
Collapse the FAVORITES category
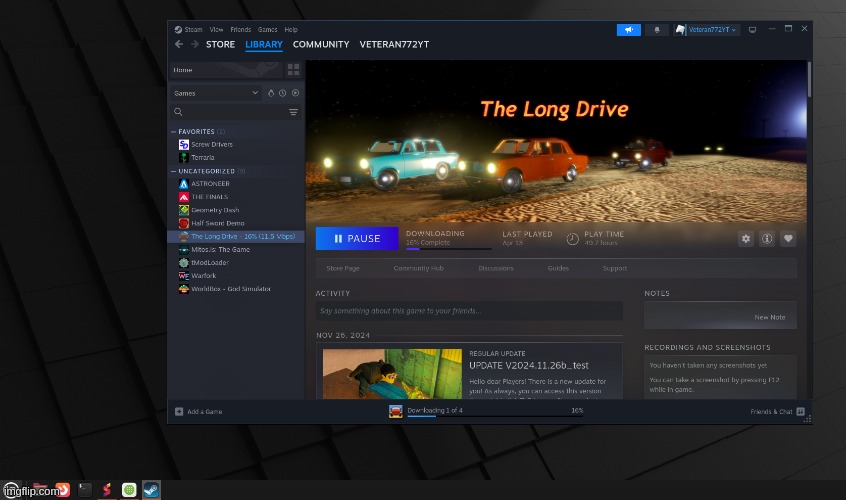pos(173,132)
